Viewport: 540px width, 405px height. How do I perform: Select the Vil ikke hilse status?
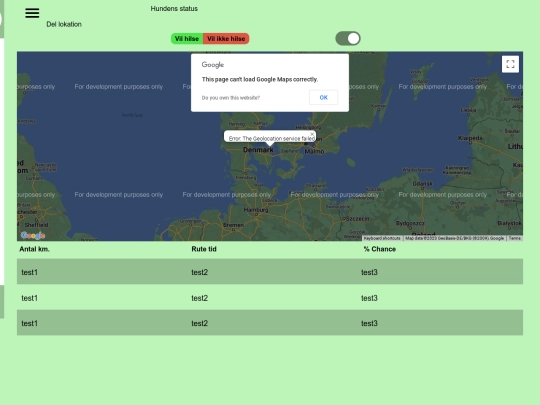click(x=226, y=39)
